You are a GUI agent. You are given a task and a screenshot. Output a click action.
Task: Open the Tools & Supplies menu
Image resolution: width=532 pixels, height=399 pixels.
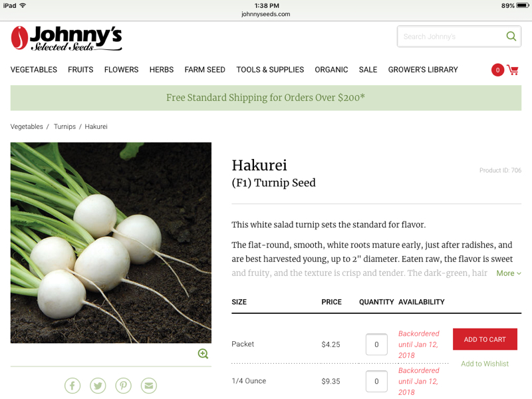pos(270,70)
